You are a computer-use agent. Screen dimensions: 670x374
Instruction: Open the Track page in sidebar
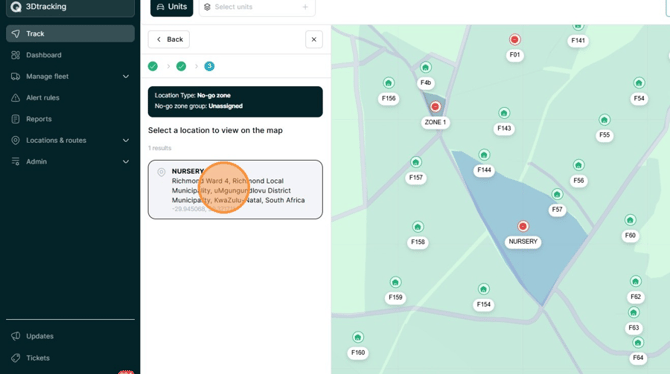[70, 33]
